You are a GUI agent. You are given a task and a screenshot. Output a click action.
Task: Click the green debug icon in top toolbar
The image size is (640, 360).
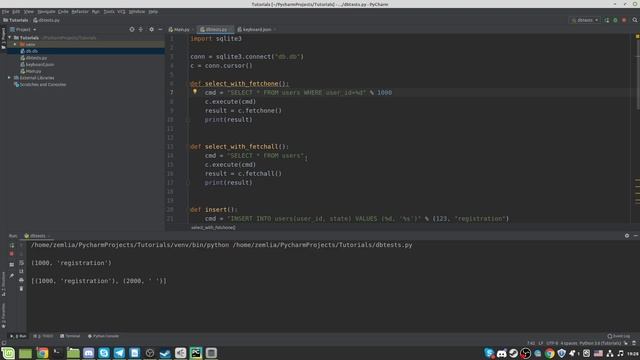pos(616,20)
